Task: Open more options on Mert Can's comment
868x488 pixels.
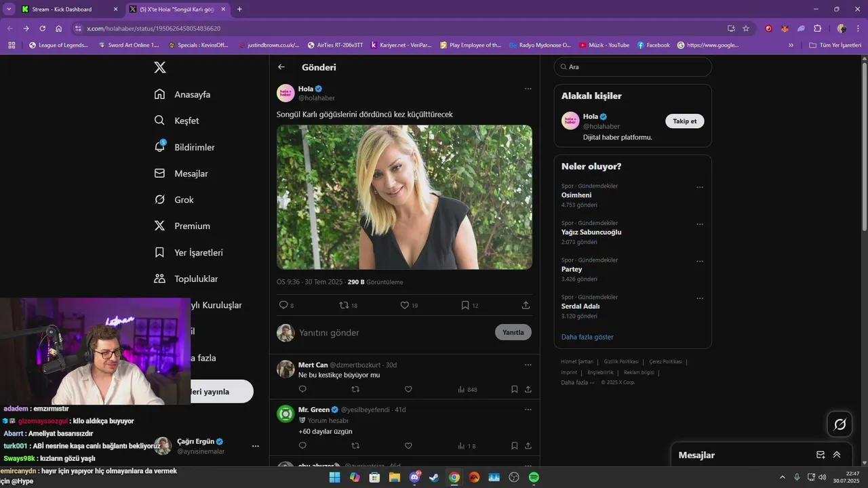Action: click(x=528, y=365)
